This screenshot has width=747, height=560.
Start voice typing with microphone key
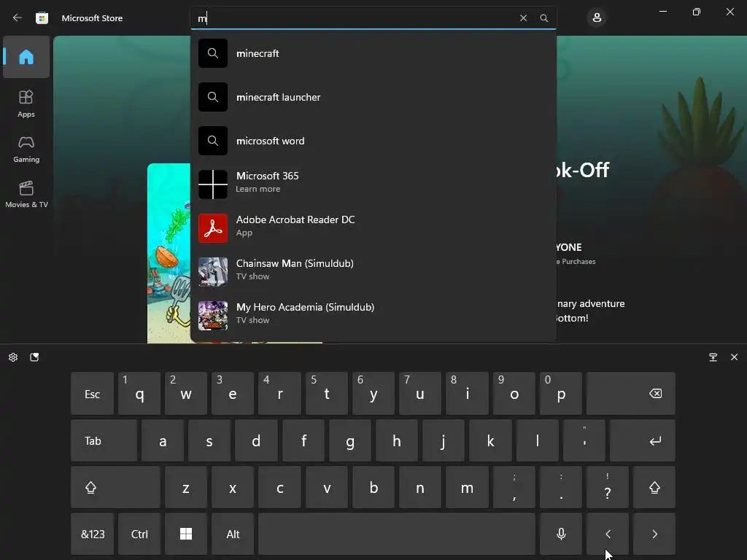tap(561, 534)
